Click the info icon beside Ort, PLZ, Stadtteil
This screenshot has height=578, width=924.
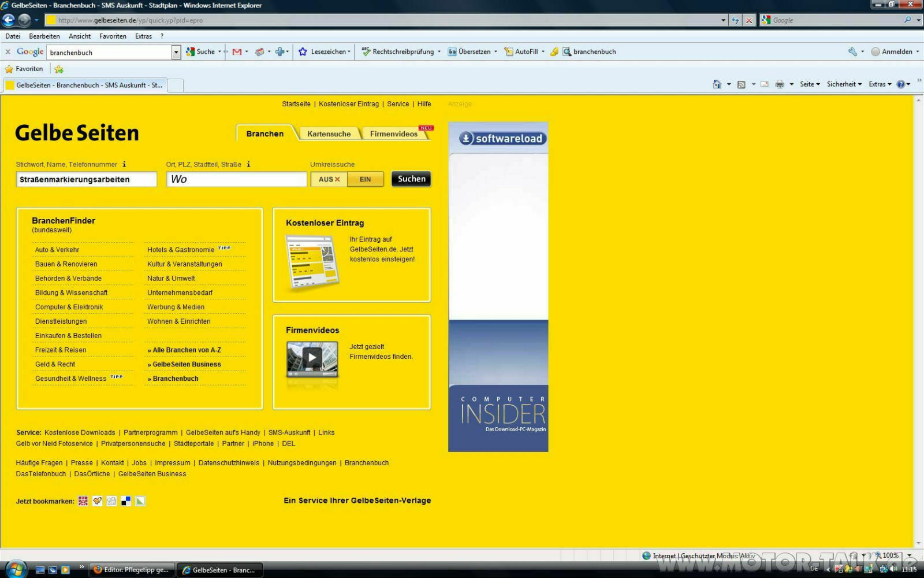pos(248,164)
